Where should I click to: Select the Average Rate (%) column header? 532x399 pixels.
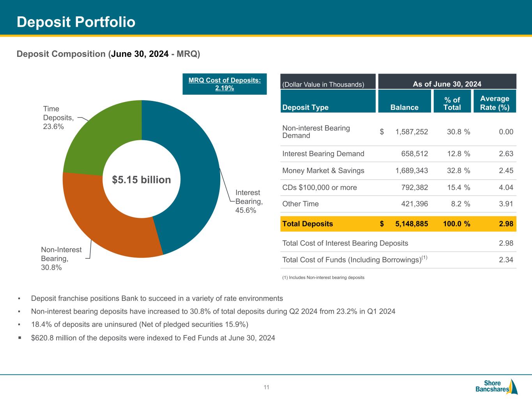tap(495, 103)
